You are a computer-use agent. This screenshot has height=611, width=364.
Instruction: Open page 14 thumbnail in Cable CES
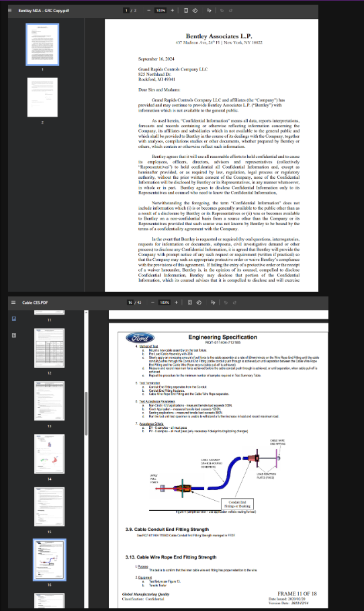coord(50,454)
